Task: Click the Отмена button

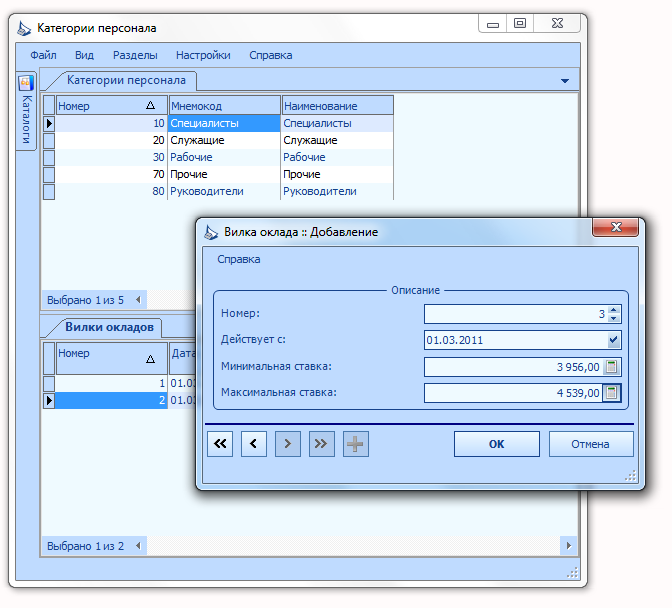Action: pyautogui.click(x=591, y=444)
